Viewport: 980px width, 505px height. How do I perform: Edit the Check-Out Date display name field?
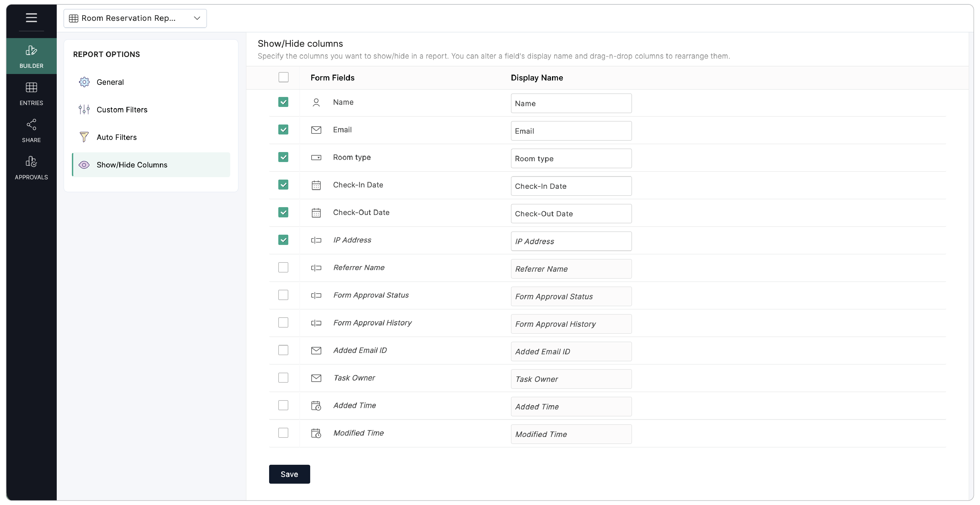point(571,214)
